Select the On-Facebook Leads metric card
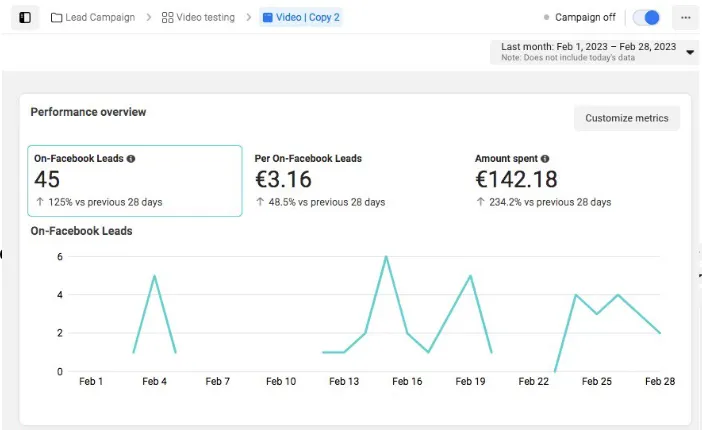Viewport: 702px width, 430px height. pos(134,181)
